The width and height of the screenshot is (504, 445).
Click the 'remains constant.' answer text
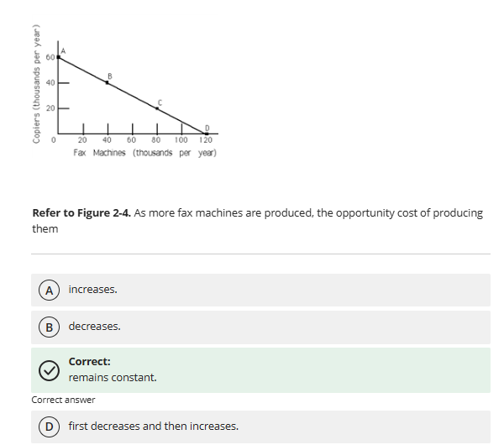pyautogui.click(x=113, y=377)
